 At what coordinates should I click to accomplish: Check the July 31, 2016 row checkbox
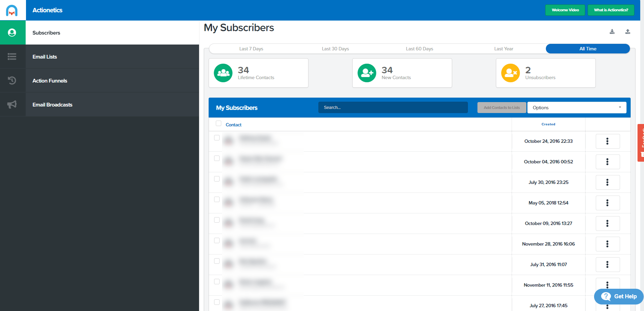[217, 261]
